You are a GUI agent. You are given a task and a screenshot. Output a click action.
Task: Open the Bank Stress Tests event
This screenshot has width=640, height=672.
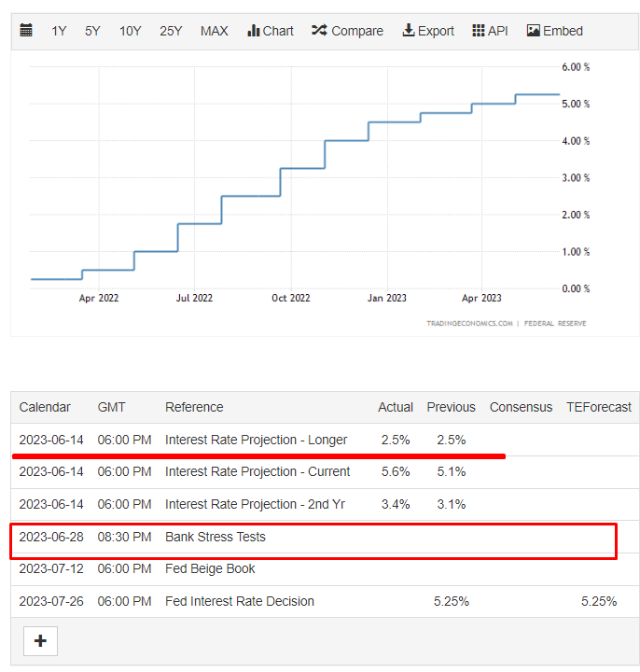point(216,537)
